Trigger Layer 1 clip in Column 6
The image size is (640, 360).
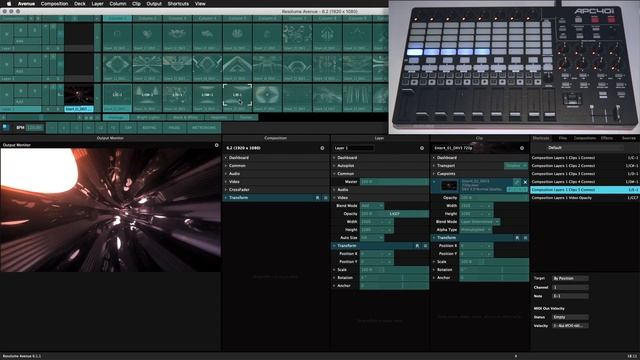267,98
